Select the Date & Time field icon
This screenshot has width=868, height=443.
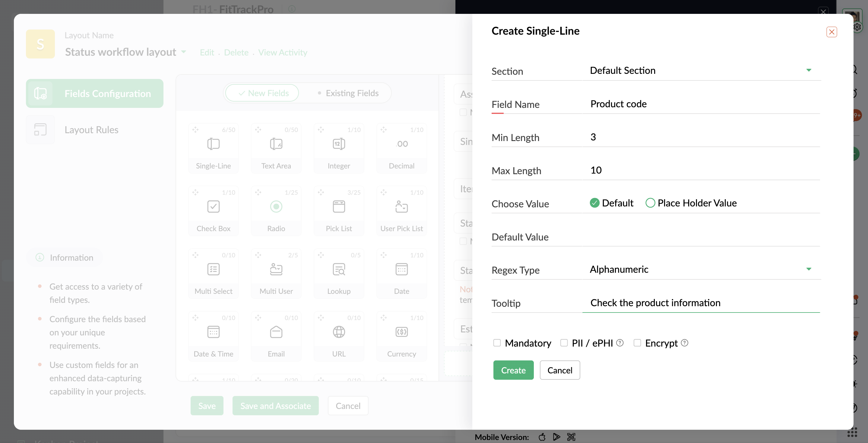213,332
